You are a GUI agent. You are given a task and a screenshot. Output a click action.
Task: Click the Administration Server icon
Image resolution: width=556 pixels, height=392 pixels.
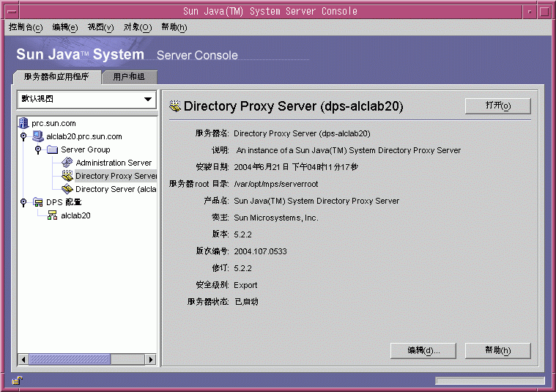(x=67, y=163)
